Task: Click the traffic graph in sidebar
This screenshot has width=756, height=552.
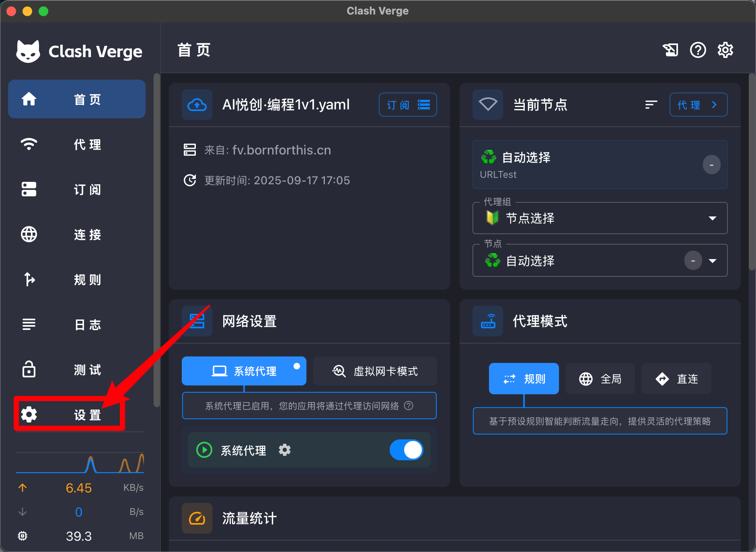Action: [80, 463]
